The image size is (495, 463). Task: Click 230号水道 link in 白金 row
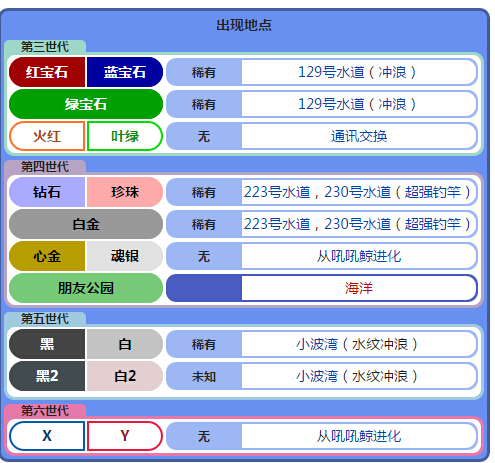(357, 224)
